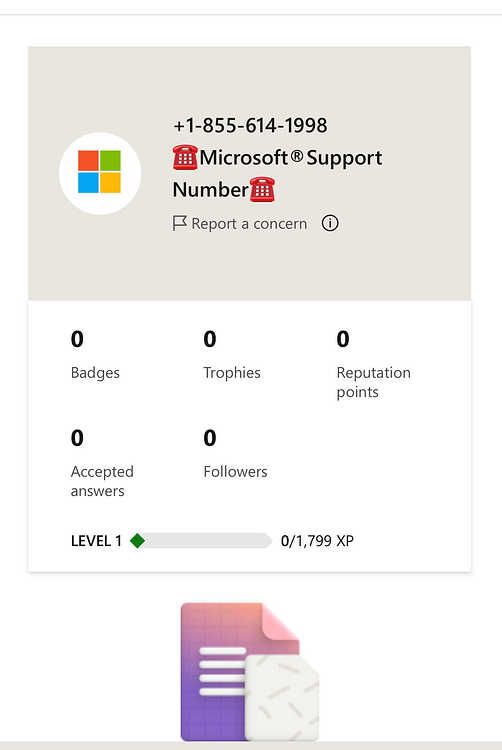Click the flag icon beside Report a concern
502x750 pixels.
click(x=179, y=223)
